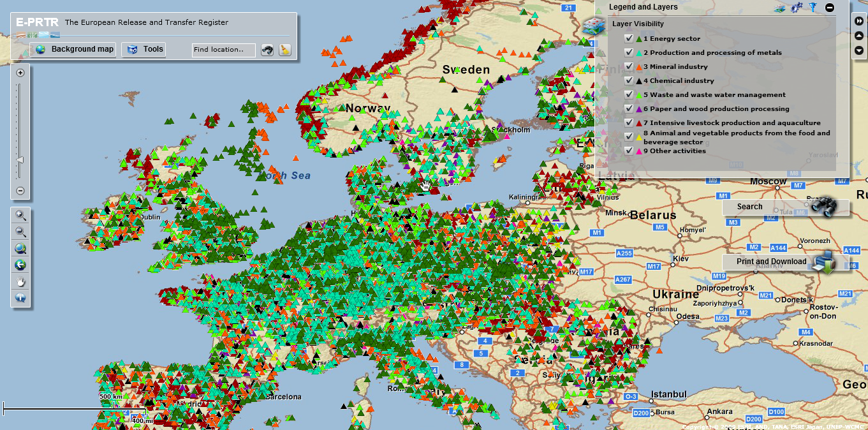Click the E-PRTR logo text
Viewport: 868px width, 430px height.
click(37, 22)
